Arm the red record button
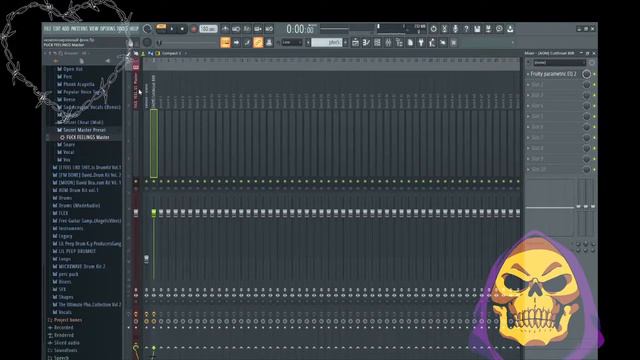 (x=194, y=29)
